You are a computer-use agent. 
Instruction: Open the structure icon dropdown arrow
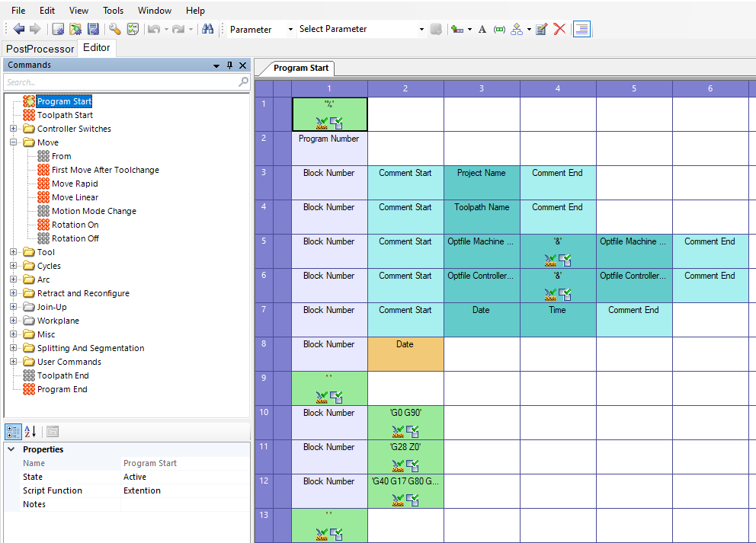pos(529,30)
